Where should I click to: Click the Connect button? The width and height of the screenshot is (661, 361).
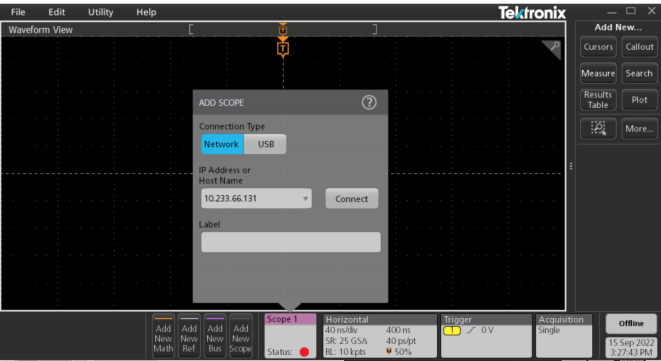(x=352, y=199)
